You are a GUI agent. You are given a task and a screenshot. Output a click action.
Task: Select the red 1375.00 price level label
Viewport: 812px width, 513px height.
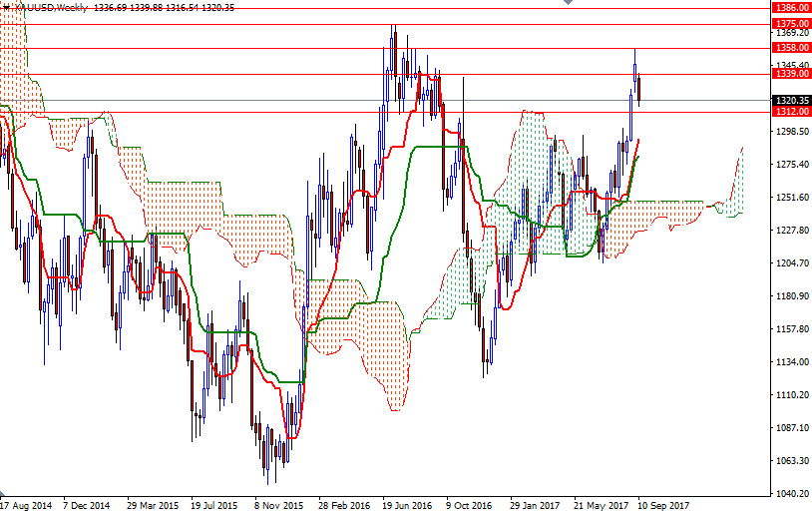(x=791, y=23)
